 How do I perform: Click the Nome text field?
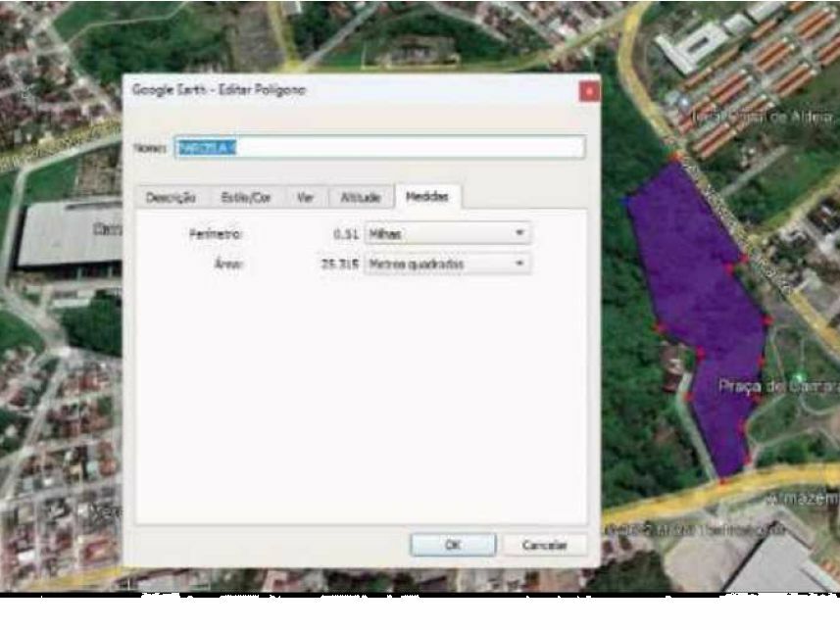[x=379, y=147]
